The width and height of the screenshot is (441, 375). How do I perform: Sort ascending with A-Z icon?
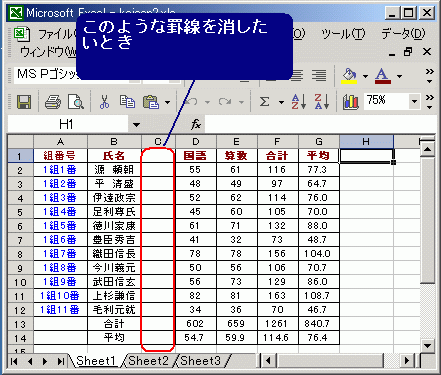point(299,102)
